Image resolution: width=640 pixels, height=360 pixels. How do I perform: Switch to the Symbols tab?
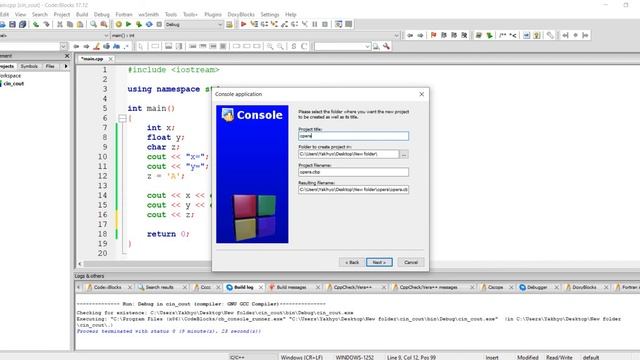coord(29,66)
